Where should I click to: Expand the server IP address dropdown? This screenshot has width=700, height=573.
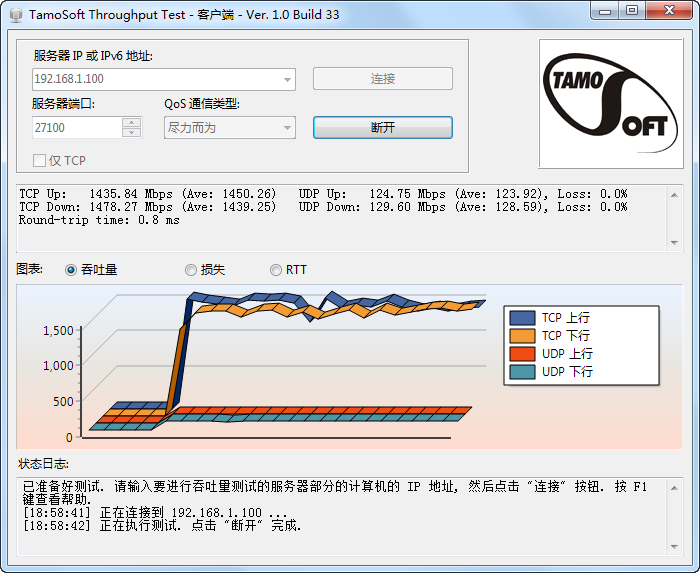click(287, 79)
